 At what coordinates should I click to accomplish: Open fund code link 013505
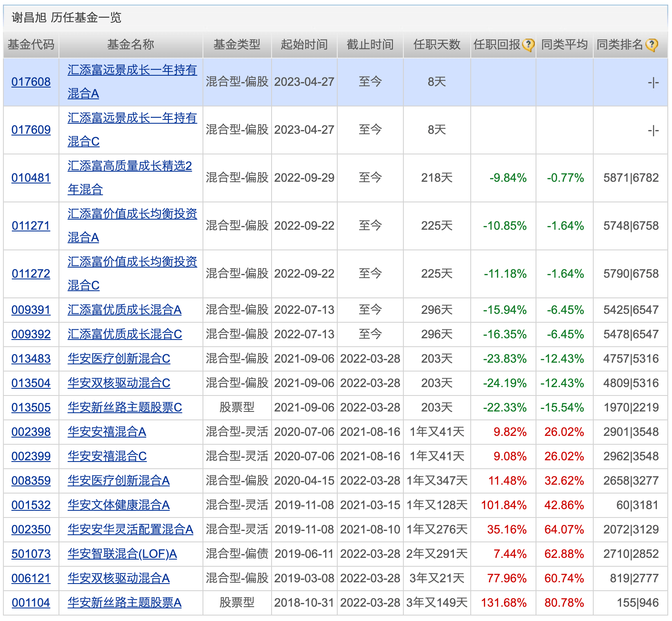(x=31, y=408)
